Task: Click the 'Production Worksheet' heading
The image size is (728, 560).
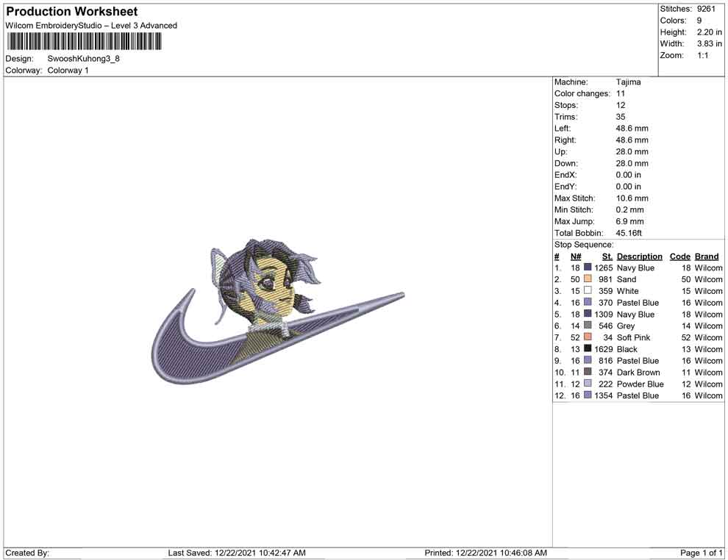Action: tap(72, 12)
